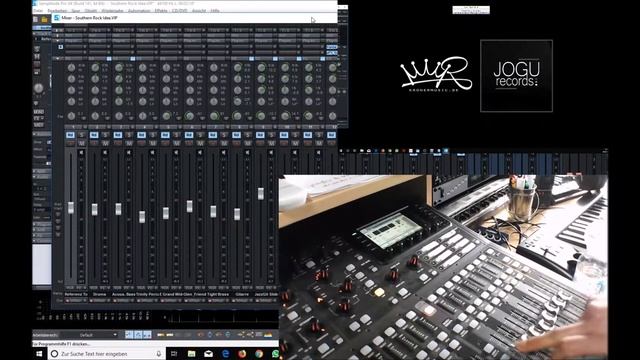This screenshot has height=360, width=640.
Task: Arm record on the Drums channel
Action: [x=94, y=143]
